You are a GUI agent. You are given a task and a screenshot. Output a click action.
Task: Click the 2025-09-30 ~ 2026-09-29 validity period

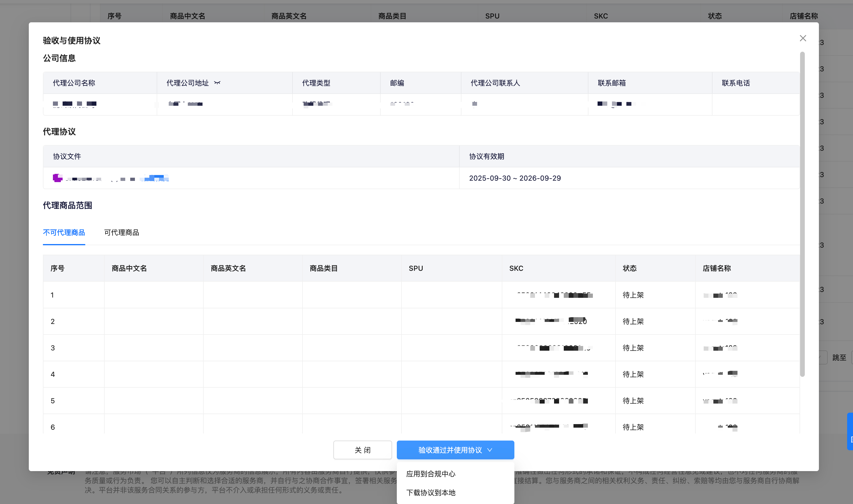(514, 178)
